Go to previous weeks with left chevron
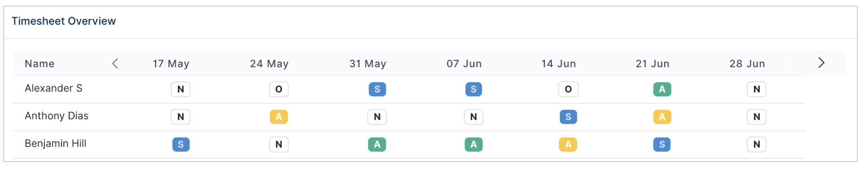 tap(115, 63)
